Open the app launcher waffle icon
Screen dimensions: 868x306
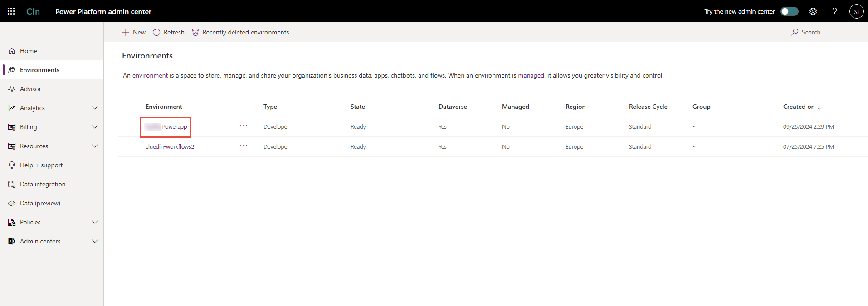point(11,11)
